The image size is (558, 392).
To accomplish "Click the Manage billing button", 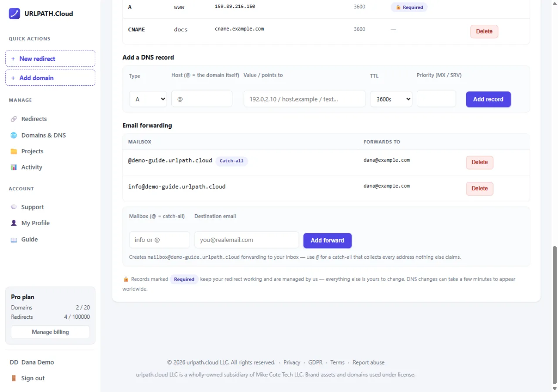I will coord(50,332).
